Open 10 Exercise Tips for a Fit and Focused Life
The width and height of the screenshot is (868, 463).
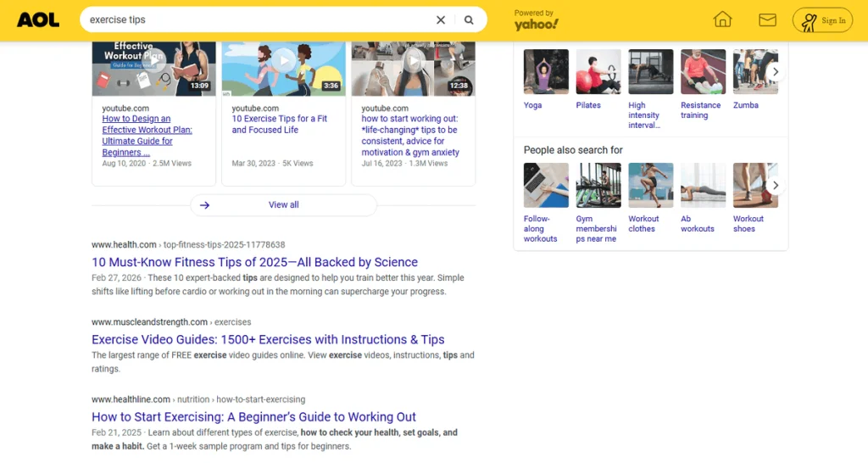[x=280, y=124]
